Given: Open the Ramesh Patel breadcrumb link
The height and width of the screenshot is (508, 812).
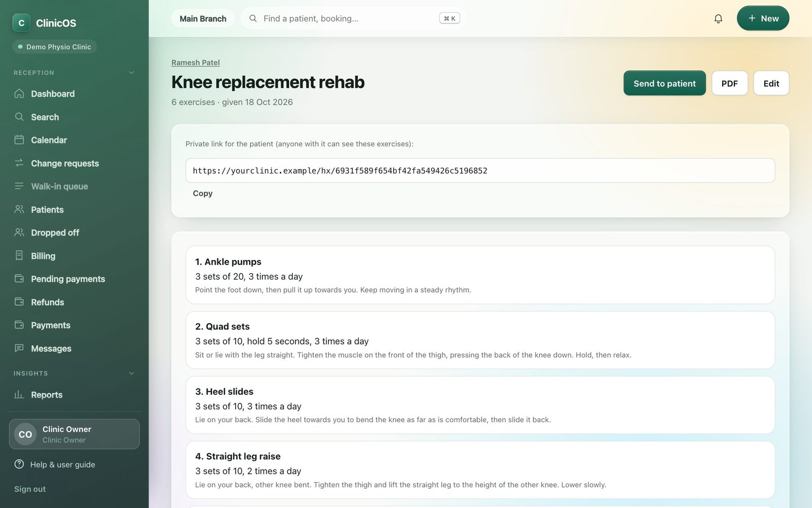Looking at the screenshot, I should (195, 62).
